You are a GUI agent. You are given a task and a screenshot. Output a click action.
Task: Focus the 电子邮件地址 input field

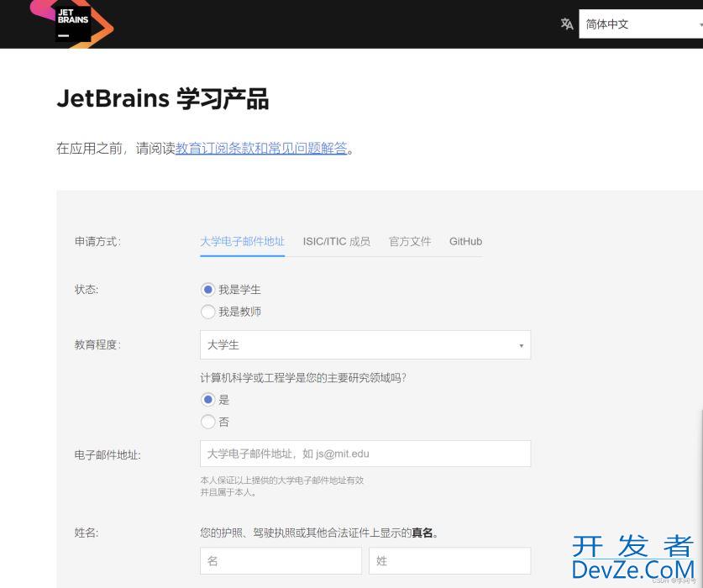[x=365, y=454]
